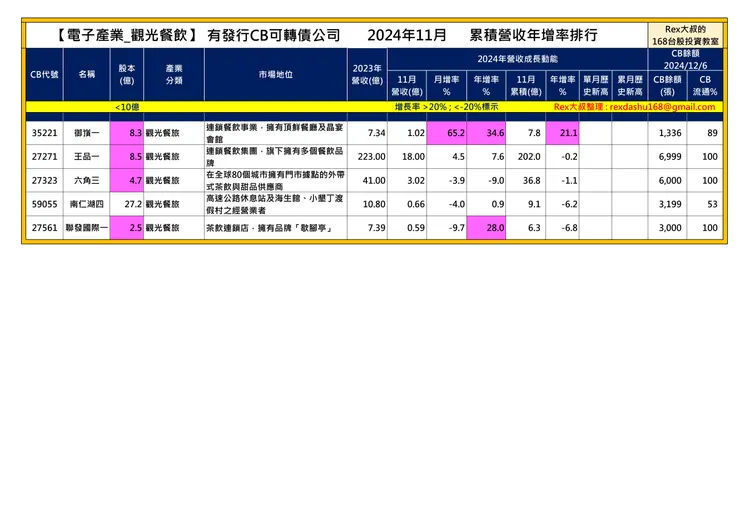
Task: Click CB balance 1,336 cell
Action: coord(667,133)
